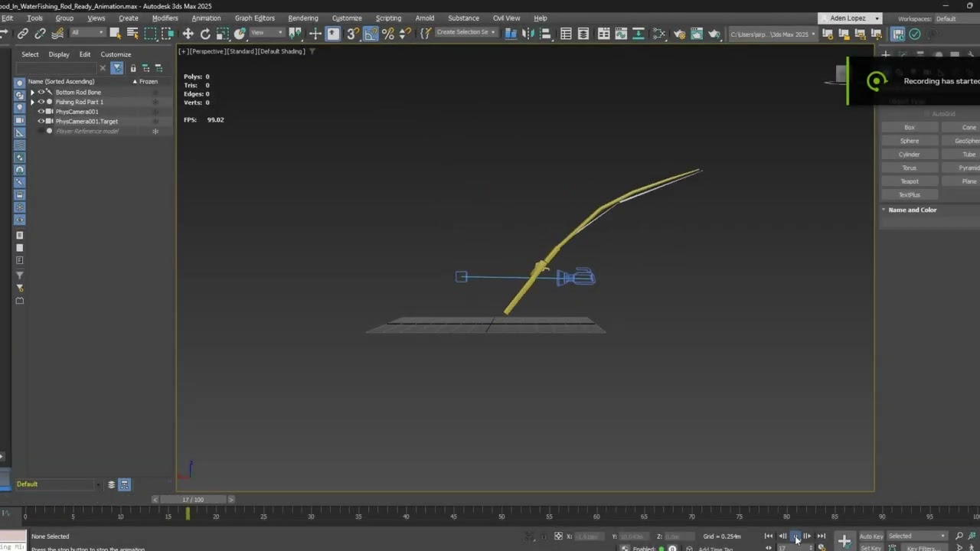Open the Rendered Frame Window icon
This screenshot has width=980, height=551.
click(x=697, y=34)
